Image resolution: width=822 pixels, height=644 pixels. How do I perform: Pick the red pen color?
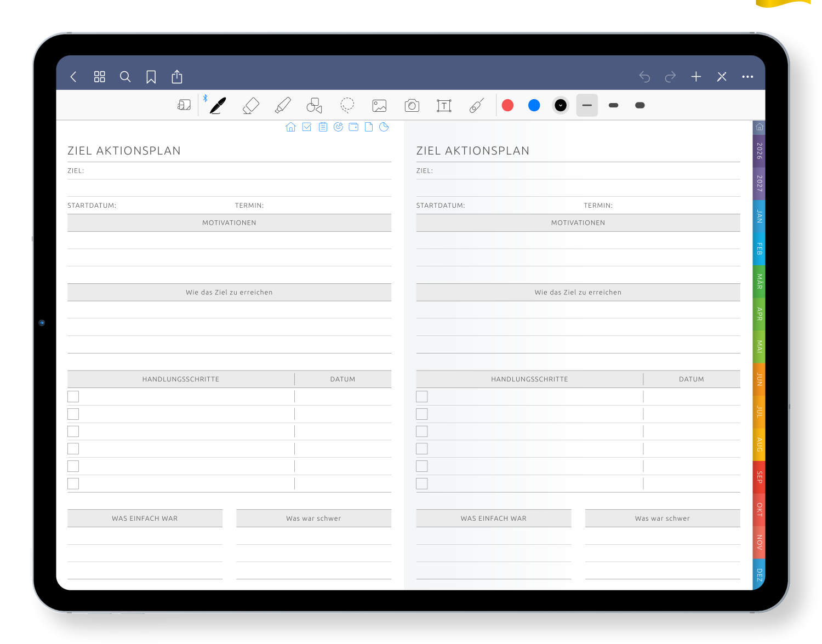coord(507,105)
